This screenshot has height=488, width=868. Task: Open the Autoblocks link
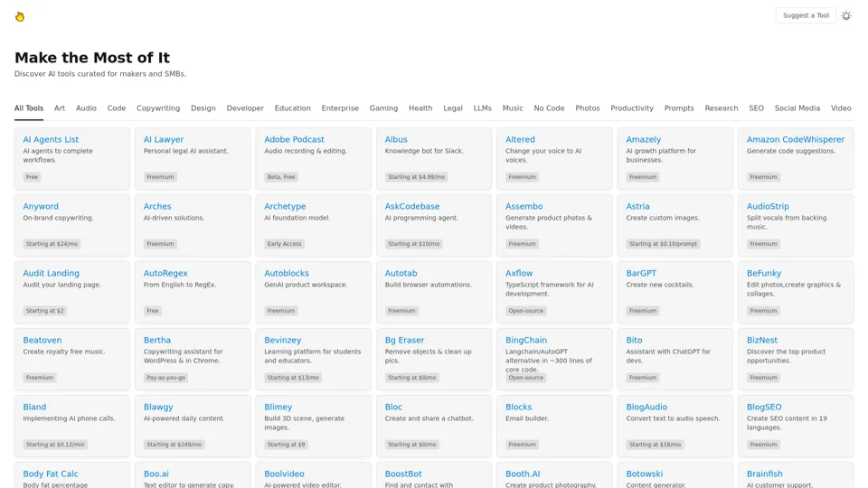coord(287,273)
